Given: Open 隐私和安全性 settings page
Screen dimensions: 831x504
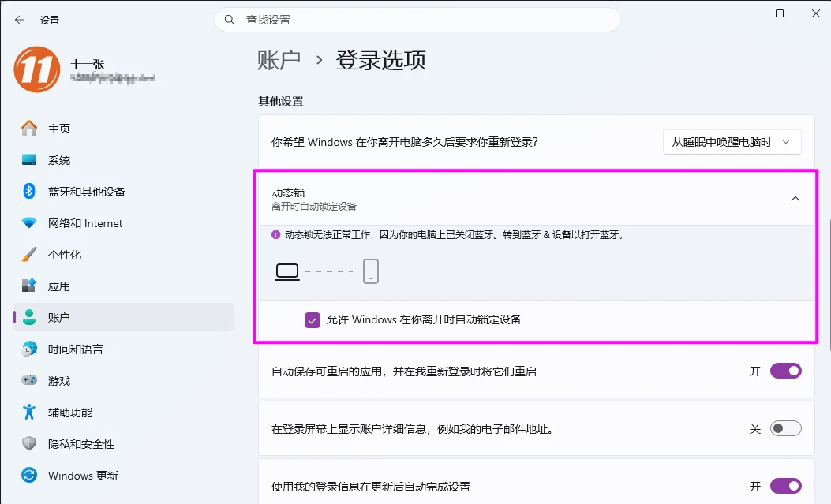Looking at the screenshot, I should (x=124, y=443).
